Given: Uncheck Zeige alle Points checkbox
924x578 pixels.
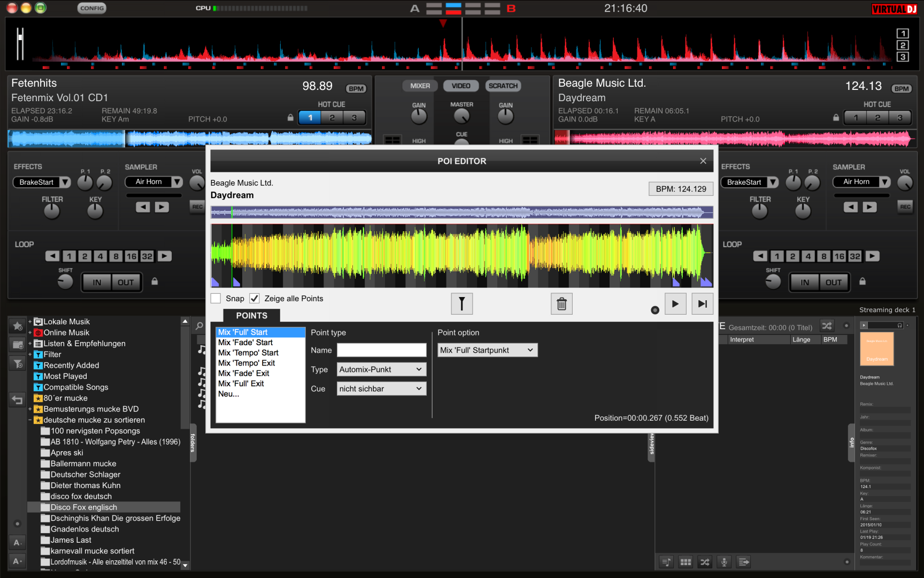Looking at the screenshot, I should [255, 299].
